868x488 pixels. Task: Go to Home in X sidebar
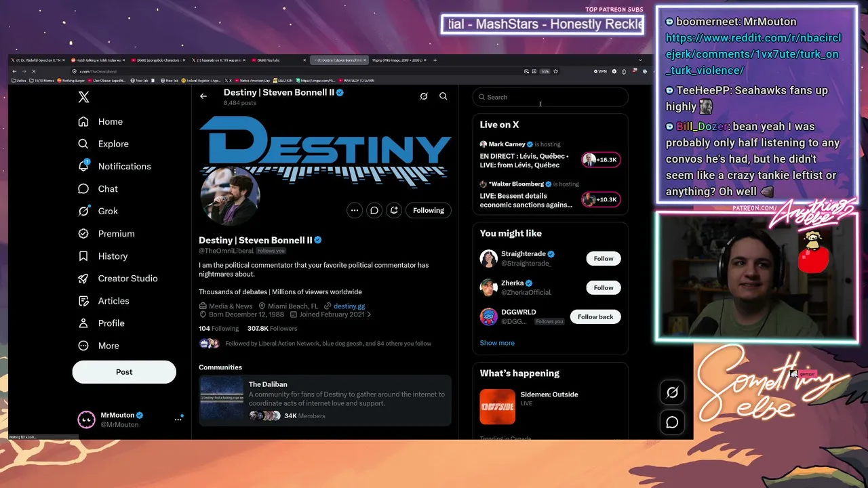100,121
